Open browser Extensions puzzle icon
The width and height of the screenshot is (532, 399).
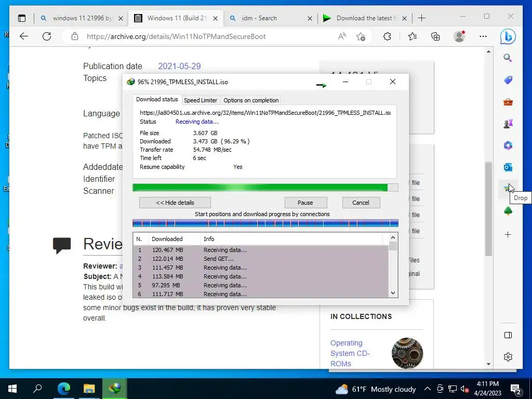tap(387, 36)
